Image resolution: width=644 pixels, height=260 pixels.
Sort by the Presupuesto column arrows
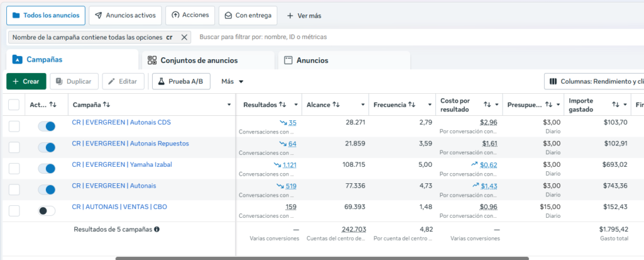coord(549,105)
